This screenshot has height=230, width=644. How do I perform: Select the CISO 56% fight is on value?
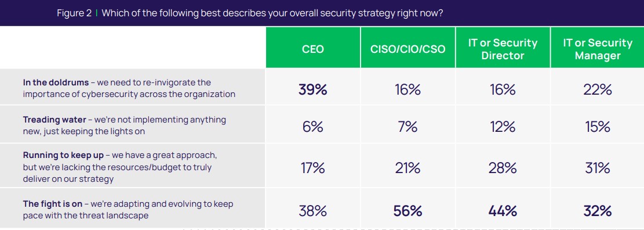click(x=408, y=211)
